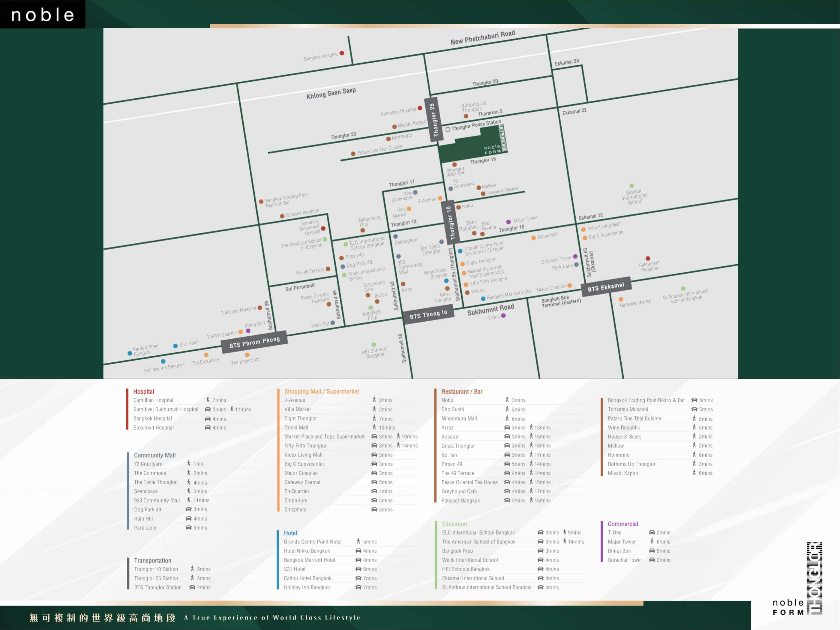840x630 pixels.
Task: Click the Rain Hill map marker
Action: click(333, 323)
